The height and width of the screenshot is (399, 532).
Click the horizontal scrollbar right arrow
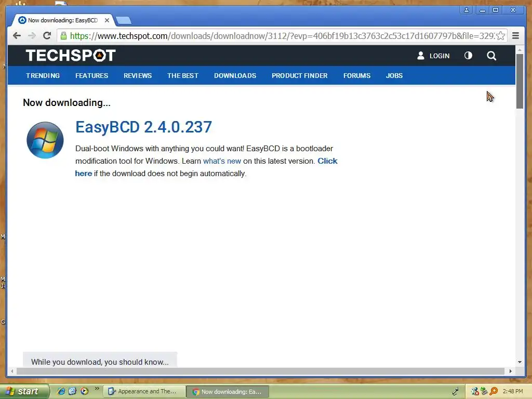(510, 371)
